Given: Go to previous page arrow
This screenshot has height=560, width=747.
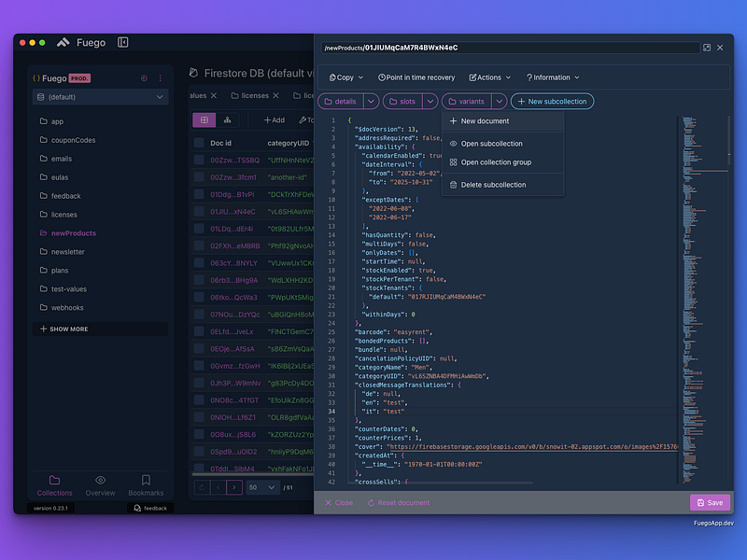Looking at the screenshot, I should [218, 487].
